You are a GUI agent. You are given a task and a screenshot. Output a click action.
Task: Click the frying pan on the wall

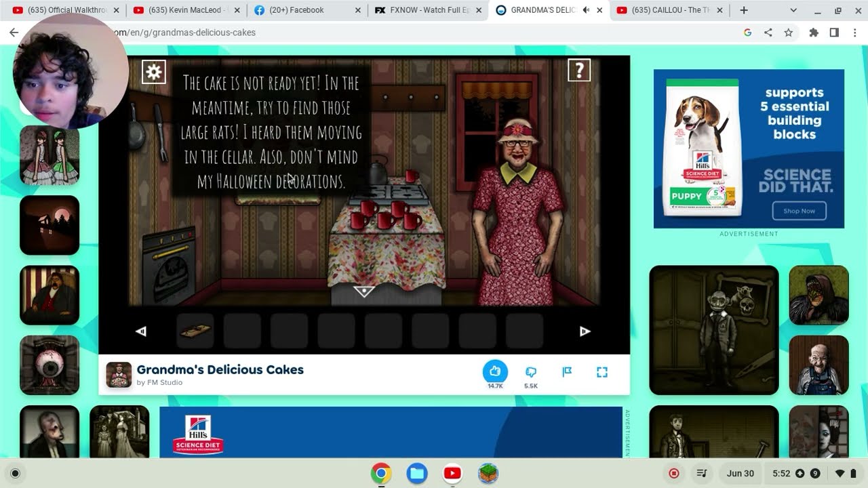pyautogui.click(x=136, y=129)
